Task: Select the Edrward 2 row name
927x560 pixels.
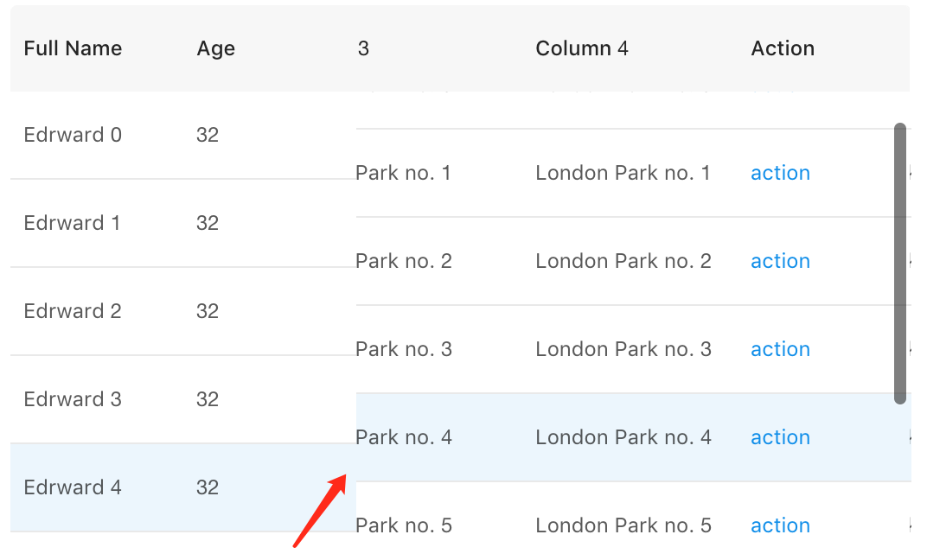Action: pos(73,311)
